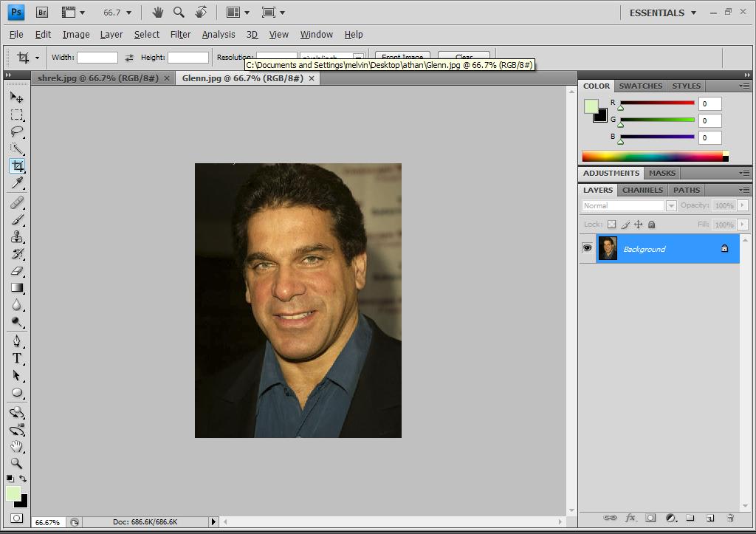Toggle Lock transparent pixels in the Layers panel

[x=612, y=225]
